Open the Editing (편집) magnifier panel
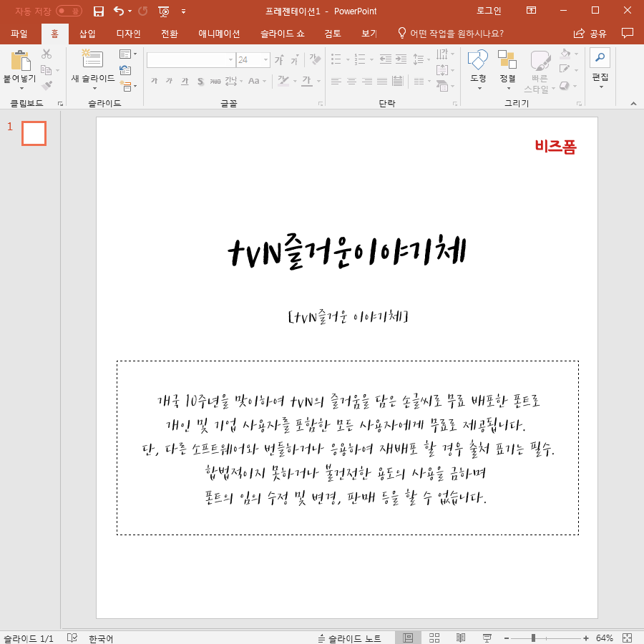This screenshot has width=644, height=644. pyautogui.click(x=599, y=59)
